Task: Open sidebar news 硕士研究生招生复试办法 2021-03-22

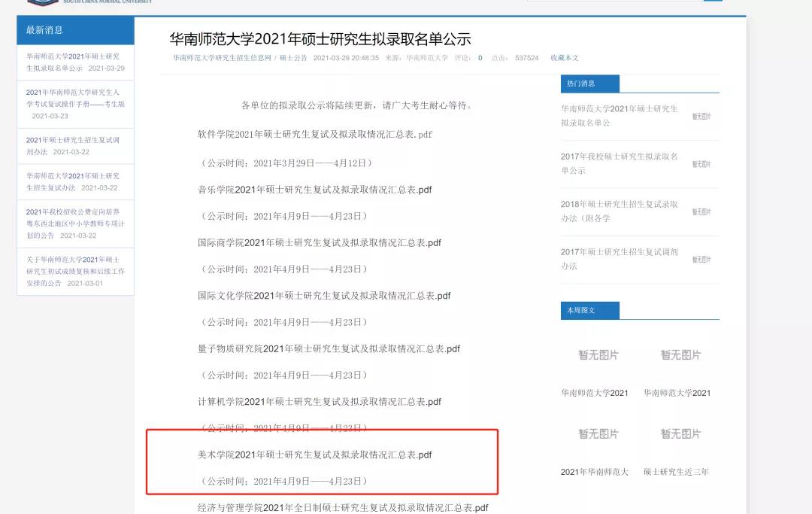Action: pyautogui.click(x=73, y=182)
